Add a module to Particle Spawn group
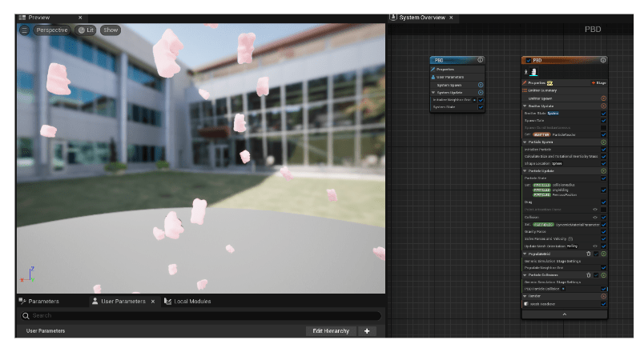The width and height of the screenshot is (644, 352). click(x=603, y=142)
